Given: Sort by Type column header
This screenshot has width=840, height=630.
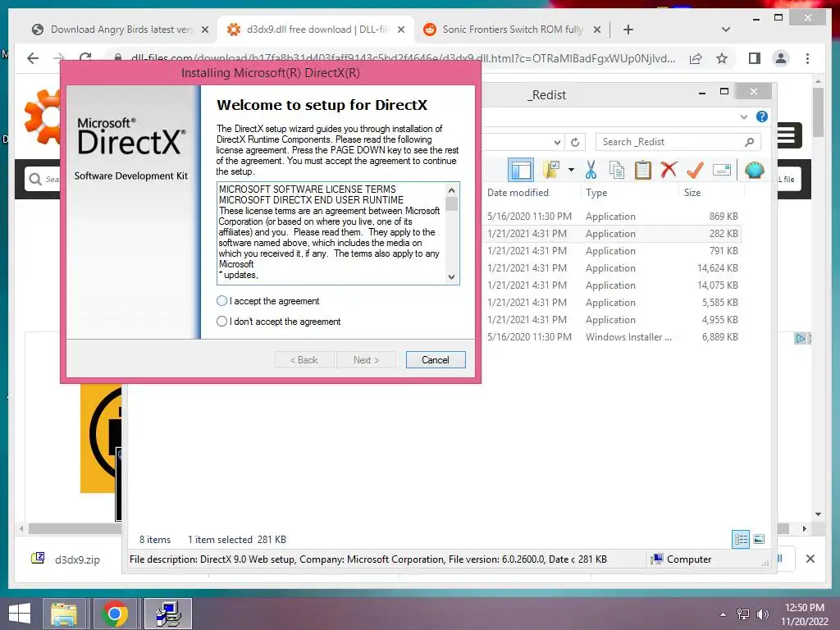Looking at the screenshot, I should click(x=596, y=192).
